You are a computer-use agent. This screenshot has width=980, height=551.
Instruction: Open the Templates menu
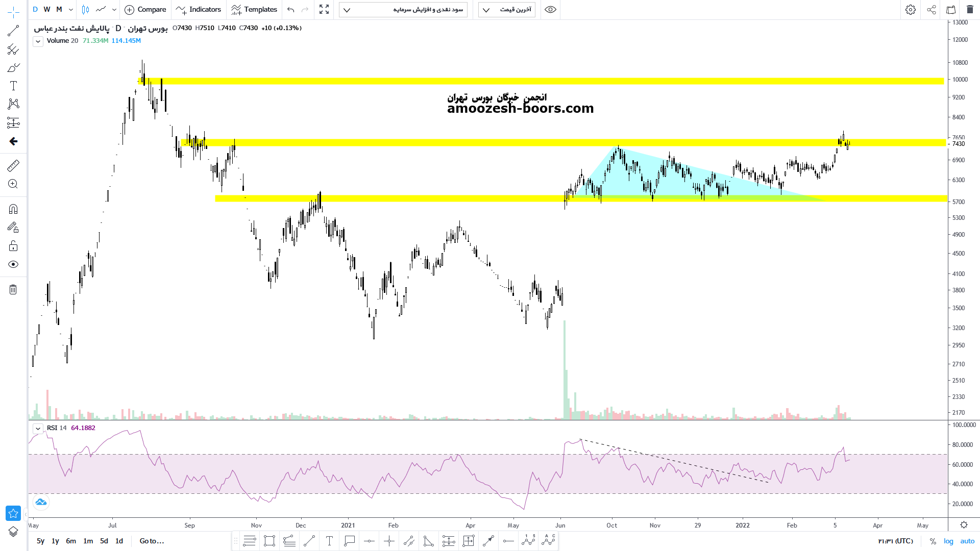pos(254,10)
